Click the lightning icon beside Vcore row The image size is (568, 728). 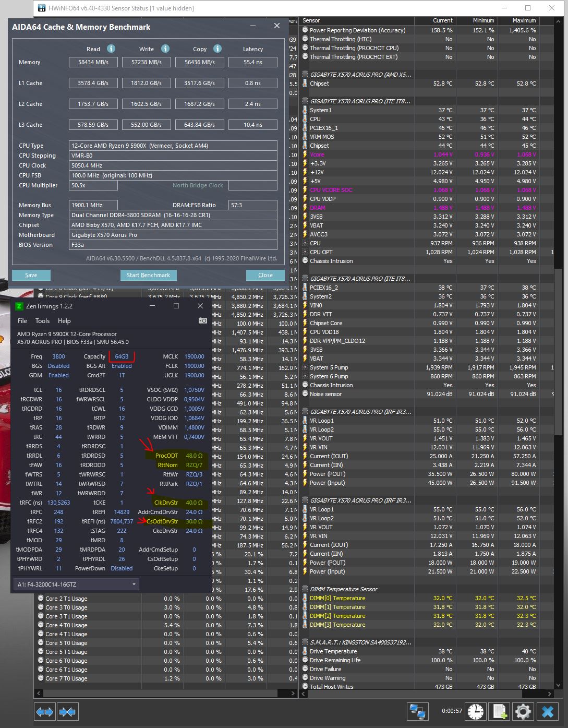click(305, 154)
